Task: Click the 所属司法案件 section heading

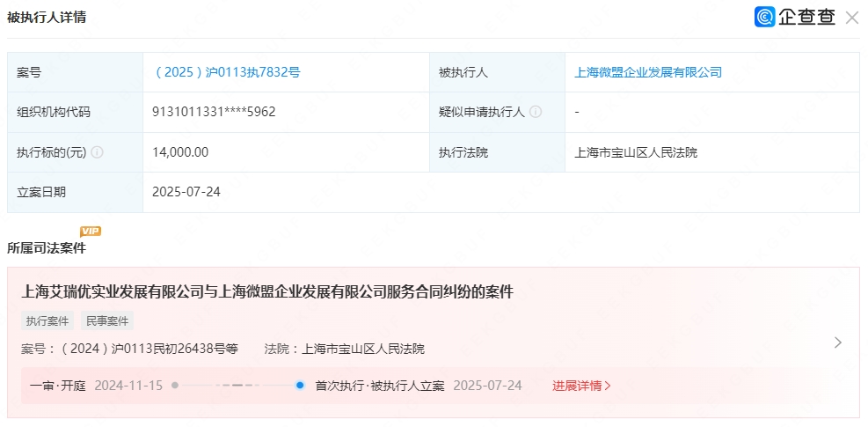Action: pyautogui.click(x=47, y=248)
